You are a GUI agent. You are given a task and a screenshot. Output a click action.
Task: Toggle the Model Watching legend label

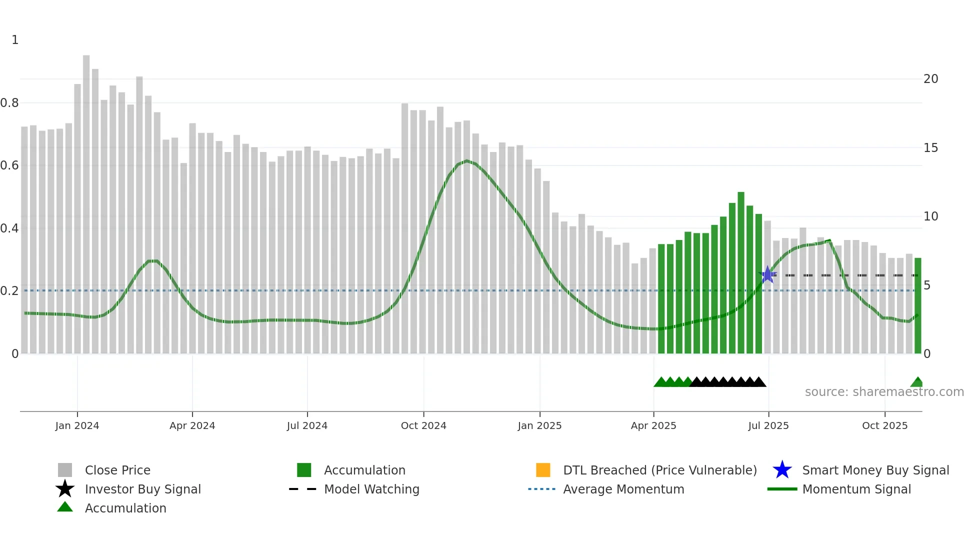tap(371, 489)
